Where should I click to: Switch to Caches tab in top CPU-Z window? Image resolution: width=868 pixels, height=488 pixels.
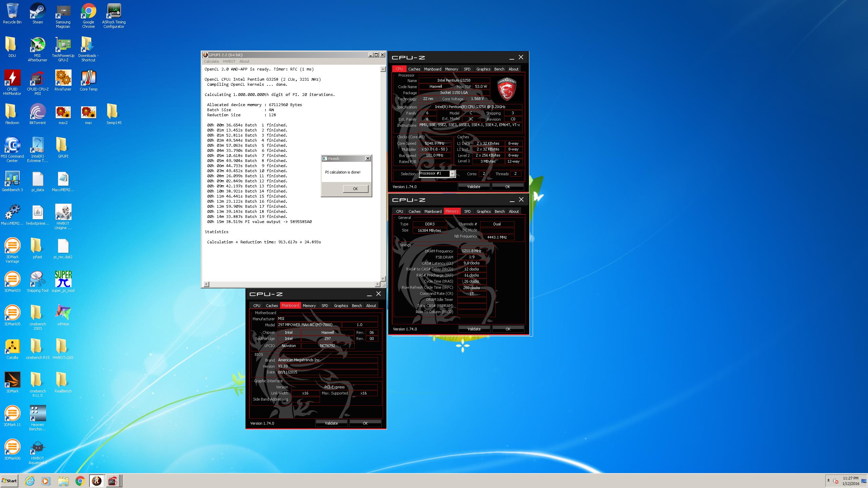tap(414, 69)
